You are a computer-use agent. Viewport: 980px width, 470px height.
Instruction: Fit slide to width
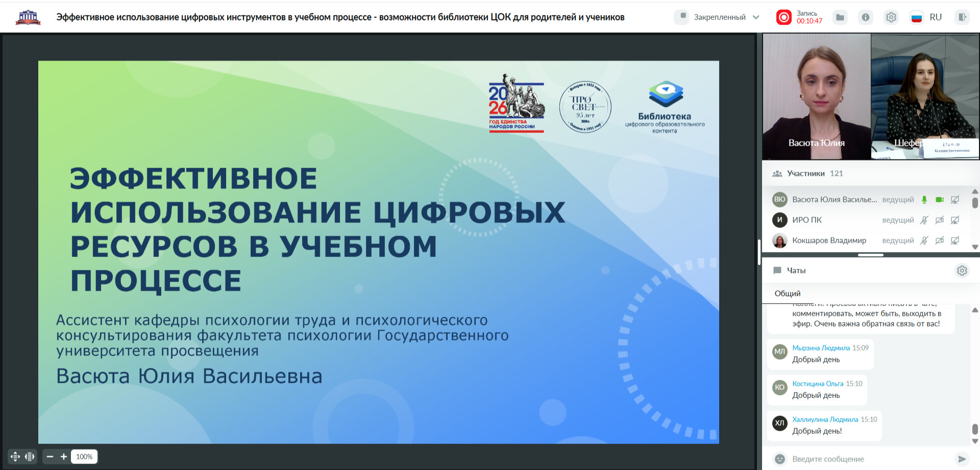30,456
